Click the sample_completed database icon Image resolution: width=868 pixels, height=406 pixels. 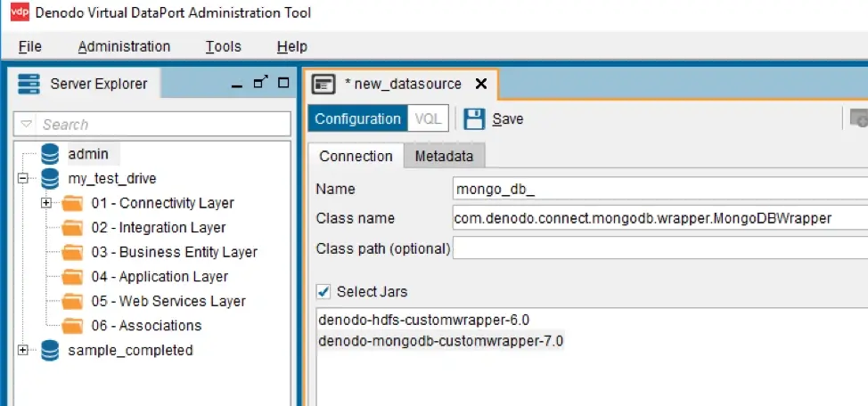pos(50,350)
